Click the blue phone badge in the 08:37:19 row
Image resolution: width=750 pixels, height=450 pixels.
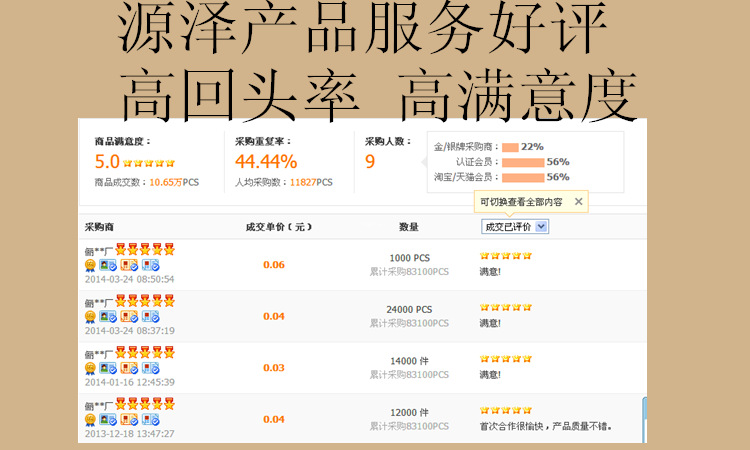pyautogui.click(x=151, y=317)
